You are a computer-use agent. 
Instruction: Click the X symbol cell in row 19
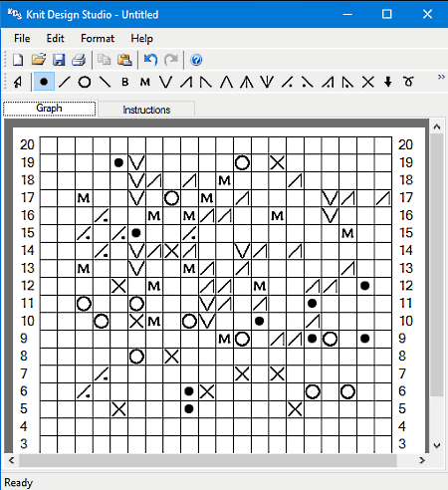[x=277, y=162]
